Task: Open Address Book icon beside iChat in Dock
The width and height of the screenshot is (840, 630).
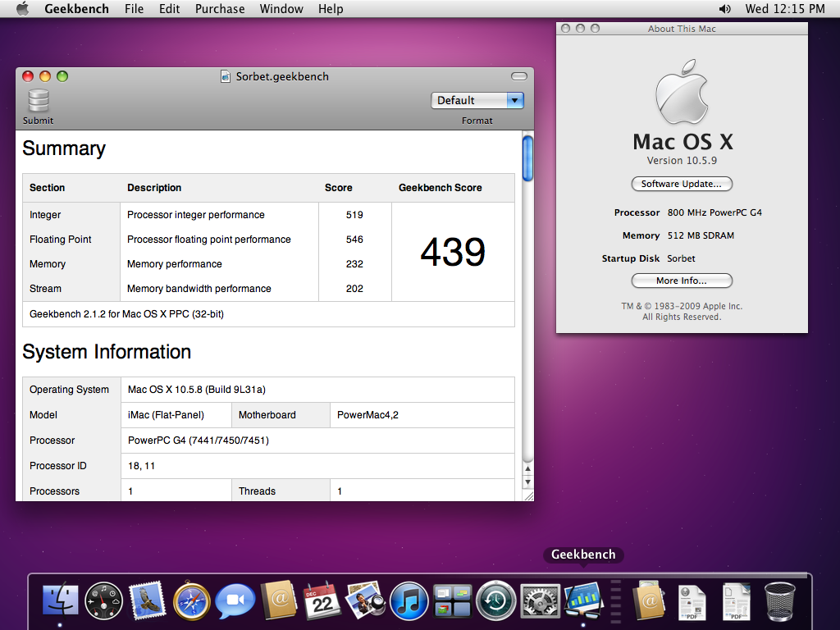Action: [x=279, y=600]
